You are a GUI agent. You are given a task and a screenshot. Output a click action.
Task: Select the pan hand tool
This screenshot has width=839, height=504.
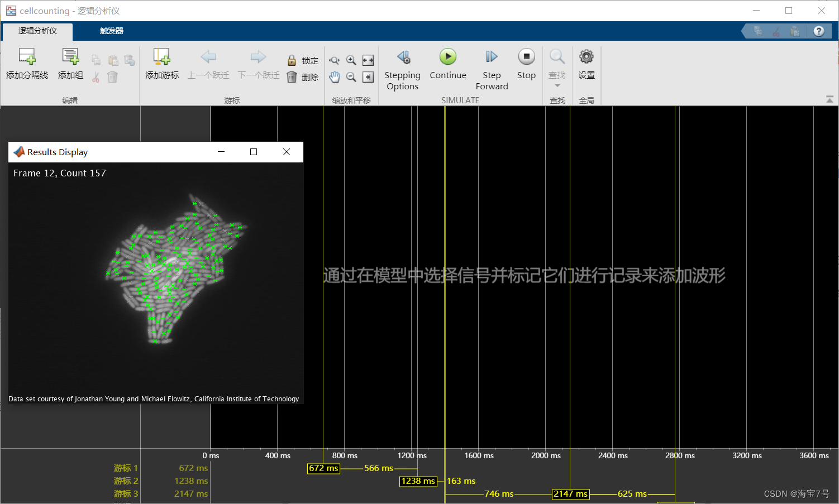click(x=335, y=77)
